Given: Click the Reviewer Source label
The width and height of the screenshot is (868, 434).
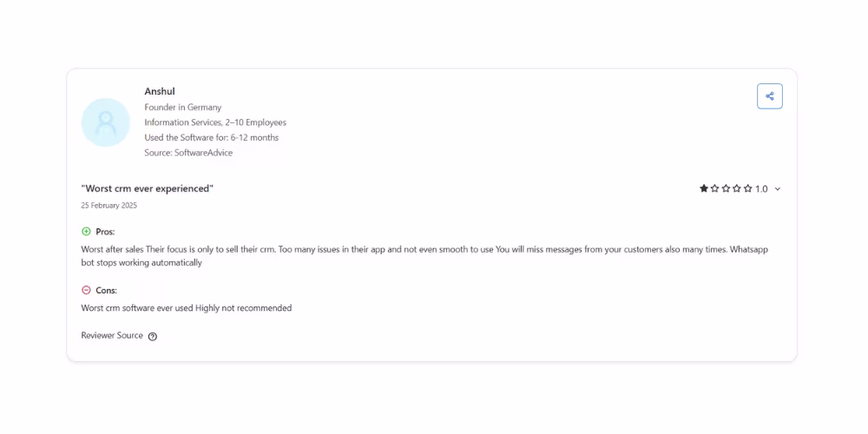Looking at the screenshot, I should 112,336.
